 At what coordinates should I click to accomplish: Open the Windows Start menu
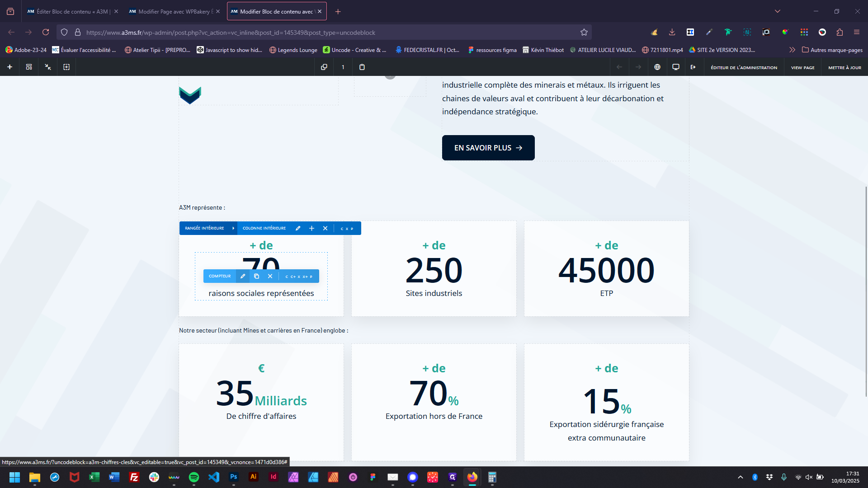pyautogui.click(x=14, y=477)
